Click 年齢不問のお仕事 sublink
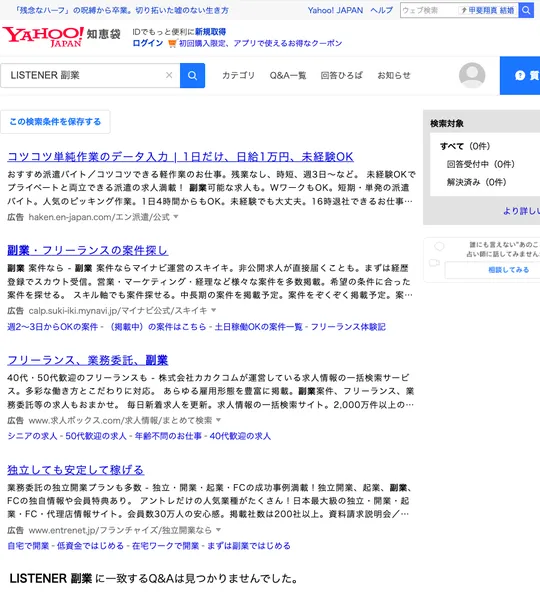The width and height of the screenshot is (540, 600). [x=168, y=436]
